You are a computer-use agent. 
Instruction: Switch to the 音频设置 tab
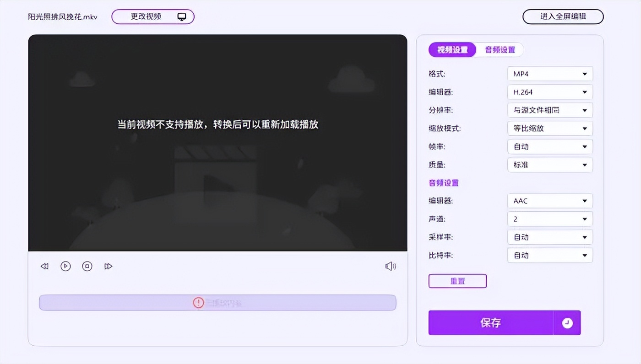(x=499, y=49)
